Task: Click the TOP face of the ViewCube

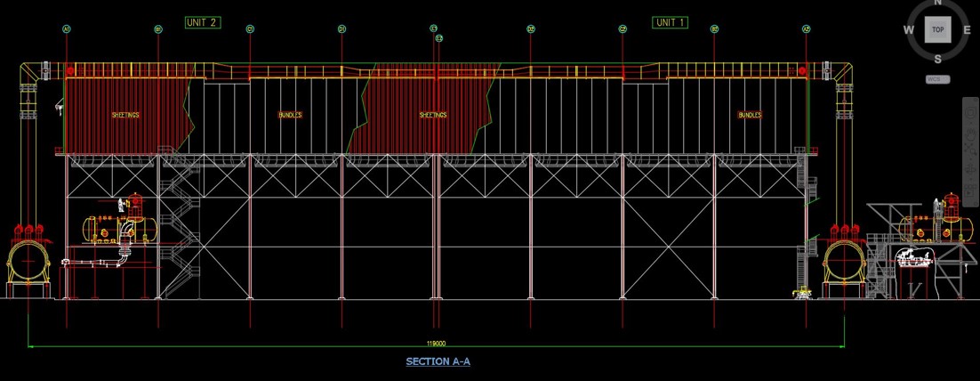Action: click(x=937, y=29)
